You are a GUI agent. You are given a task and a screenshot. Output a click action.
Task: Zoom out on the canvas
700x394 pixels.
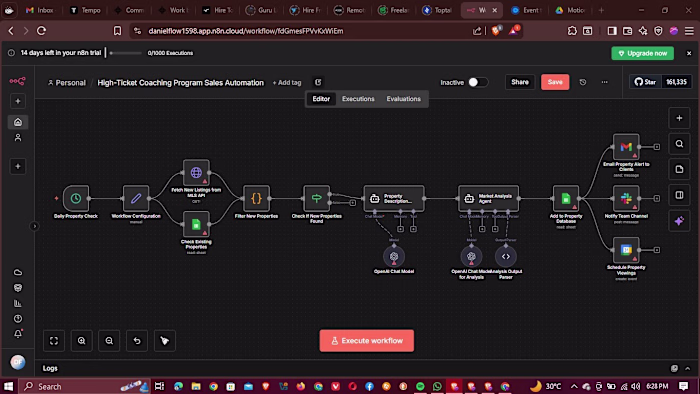[109, 340]
